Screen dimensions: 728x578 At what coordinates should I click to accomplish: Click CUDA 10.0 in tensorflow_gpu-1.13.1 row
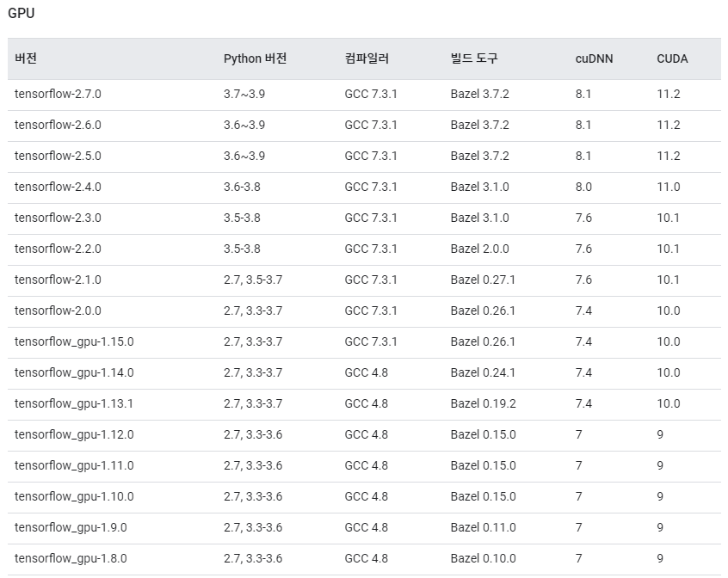[669, 403]
